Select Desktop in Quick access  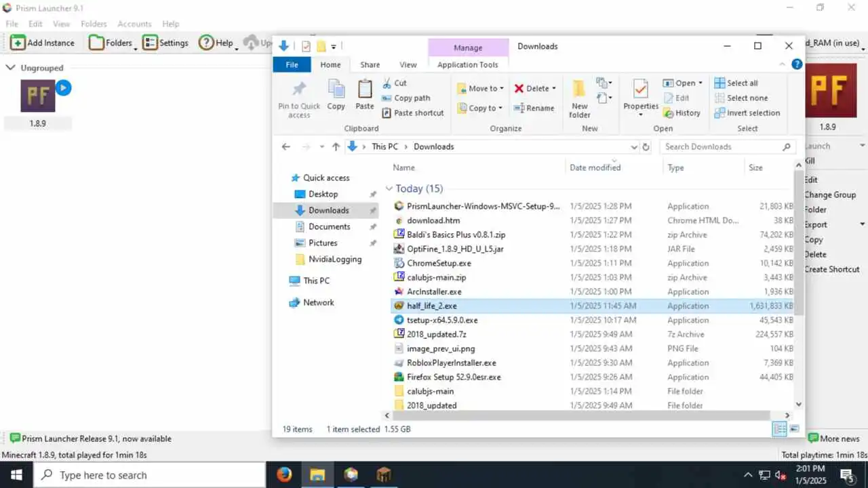tap(323, 194)
